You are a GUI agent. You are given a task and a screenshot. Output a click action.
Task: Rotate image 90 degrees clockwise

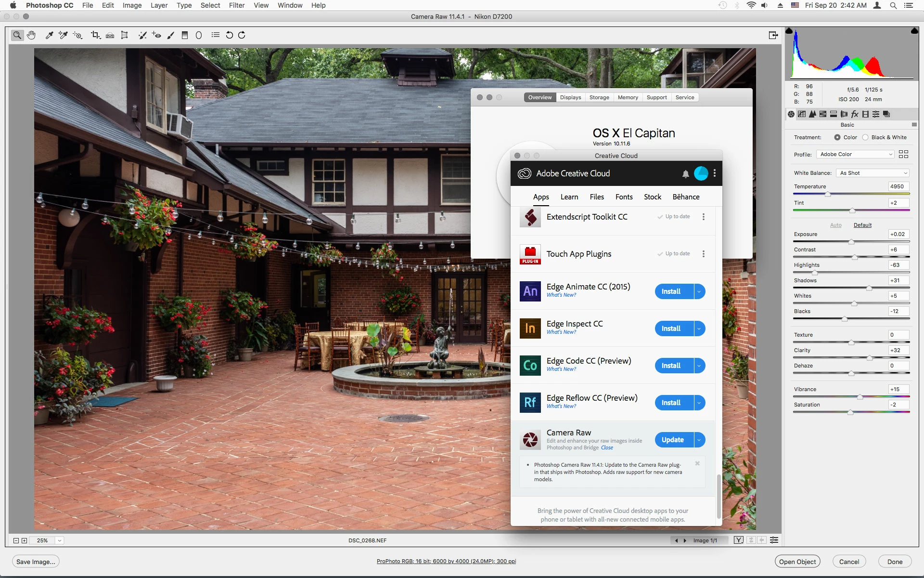(242, 35)
